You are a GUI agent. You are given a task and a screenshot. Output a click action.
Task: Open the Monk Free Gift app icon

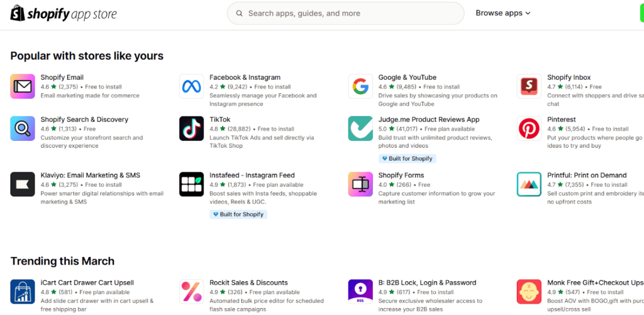point(529,292)
